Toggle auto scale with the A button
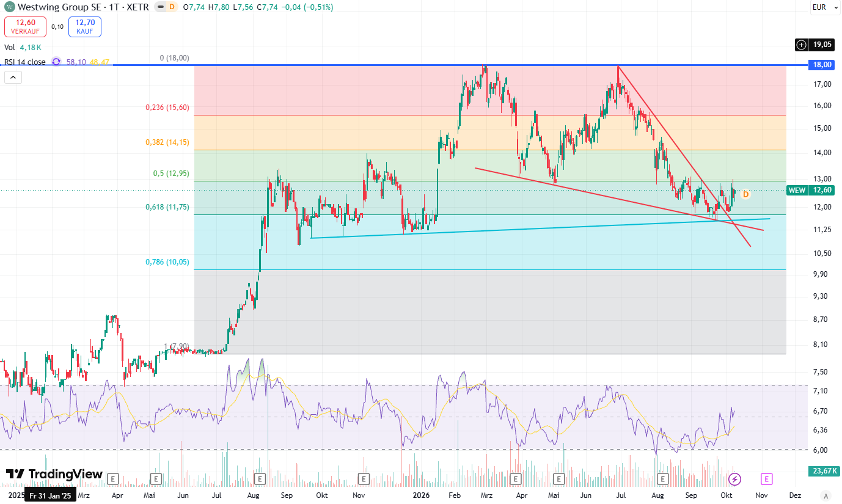 (826, 495)
